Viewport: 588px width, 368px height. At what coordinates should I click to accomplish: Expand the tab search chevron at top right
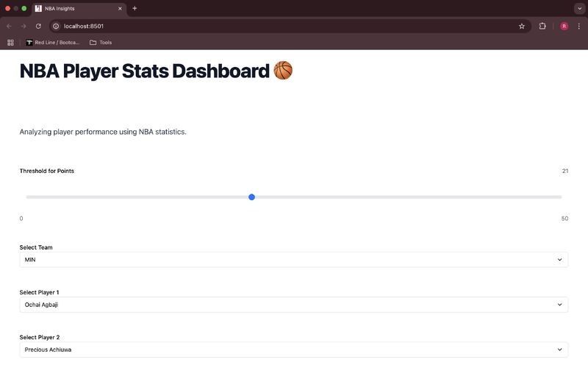tap(579, 8)
